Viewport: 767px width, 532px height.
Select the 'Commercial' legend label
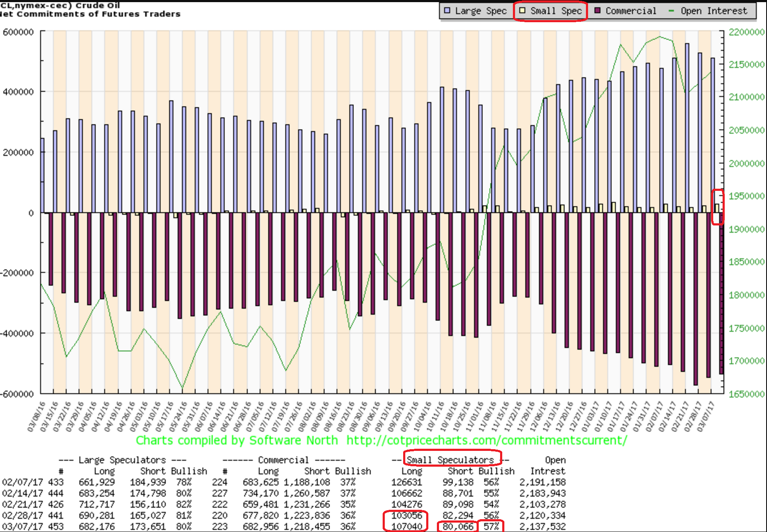(631, 11)
